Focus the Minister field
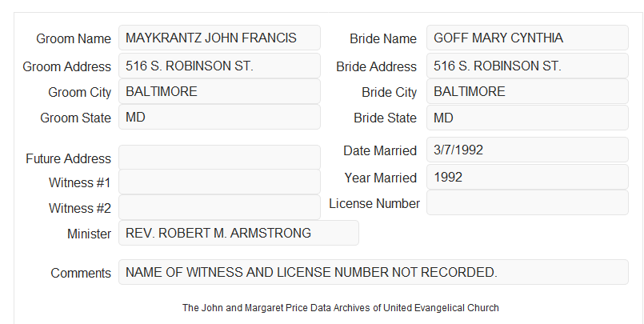 [238, 233]
